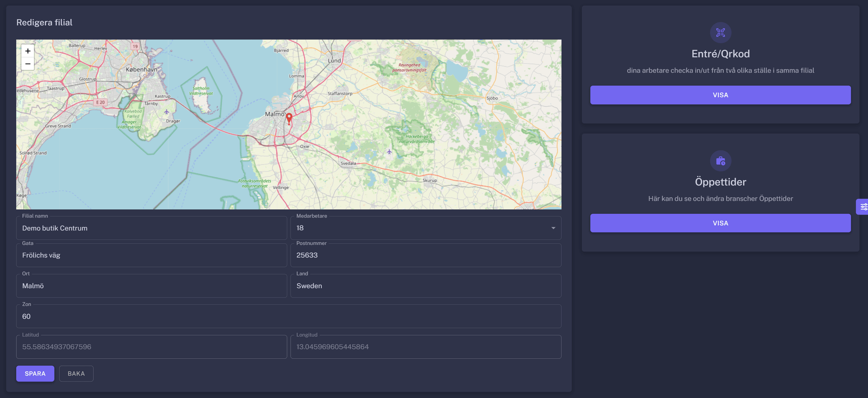
Task: Zoom out on the map
Action: click(28, 64)
